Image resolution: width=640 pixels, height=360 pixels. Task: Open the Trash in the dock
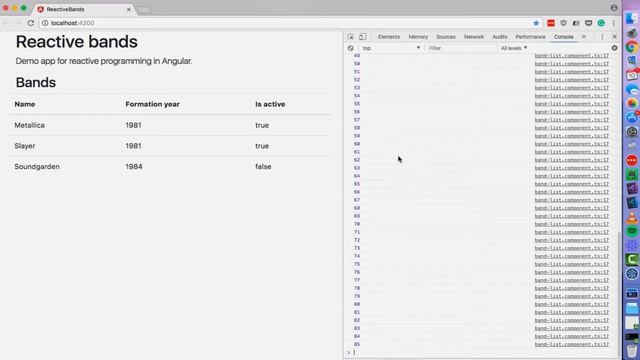pos(632,350)
